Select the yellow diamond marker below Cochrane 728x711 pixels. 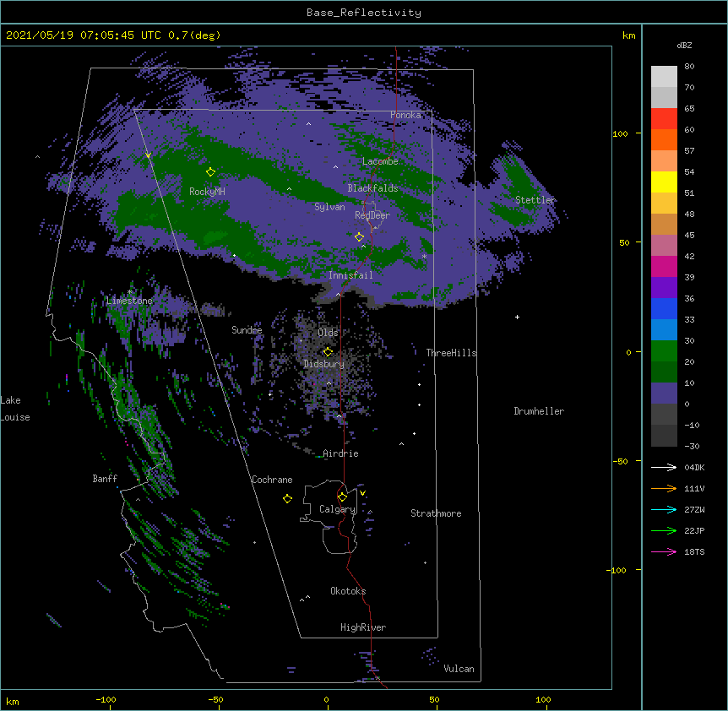pyautogui.click(x=287, y=498)
